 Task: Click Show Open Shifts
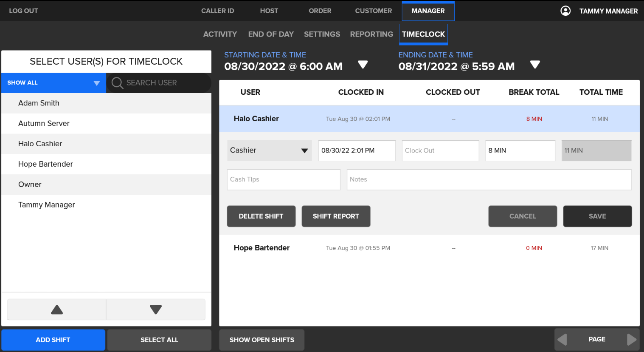tap(262, 340)
